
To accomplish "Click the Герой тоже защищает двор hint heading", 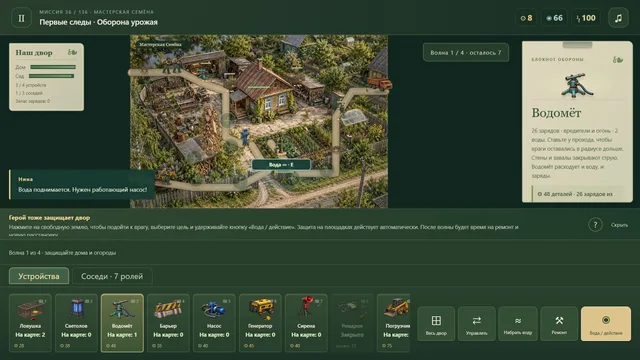I will pyautogui.click(x=49, y=218).
